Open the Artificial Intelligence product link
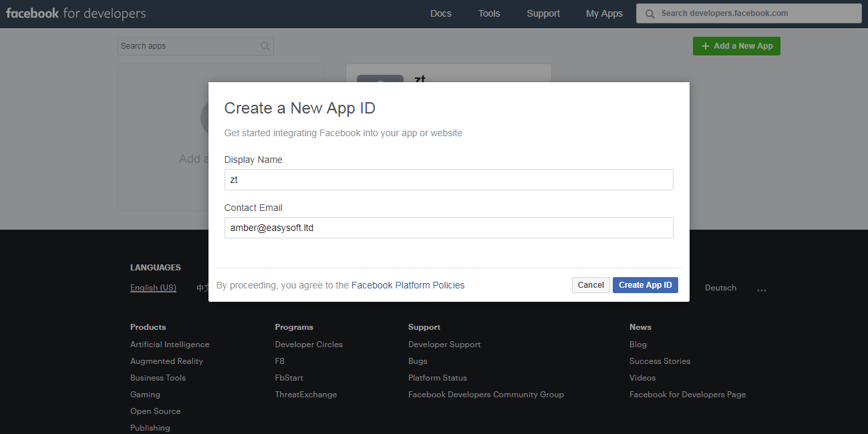 [170, 345]
